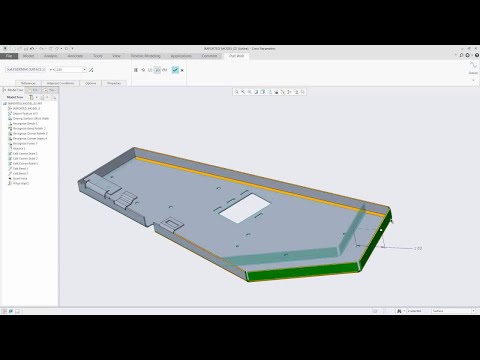Flip the pull wall offset direction
Viewport: 480px width, 360px height.
click(x=91, y=70)
